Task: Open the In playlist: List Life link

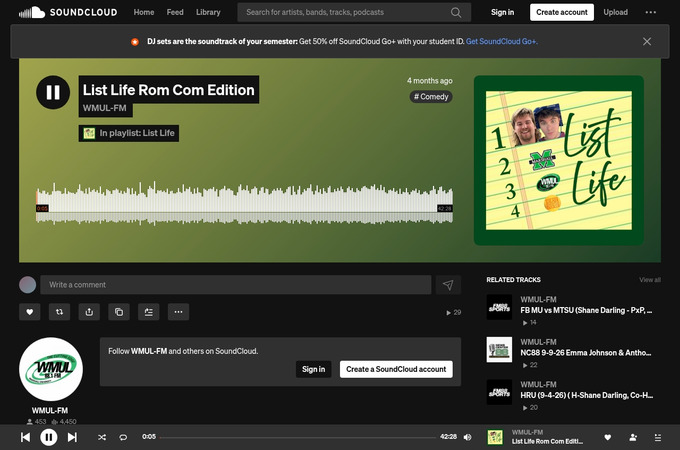Action: pos(129,133)
